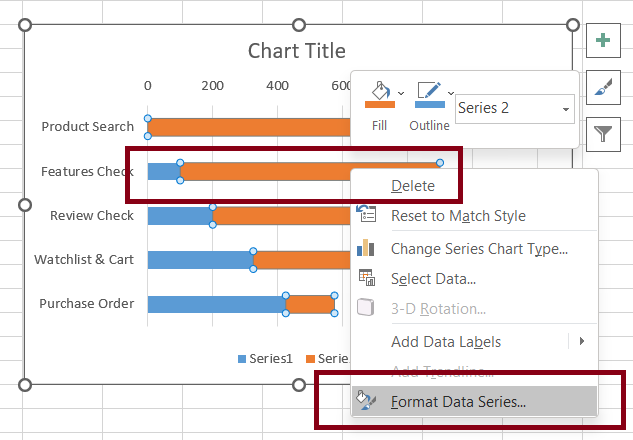Open Chart Styles paintbrush button
633x440 pixels.
[602, 88]
